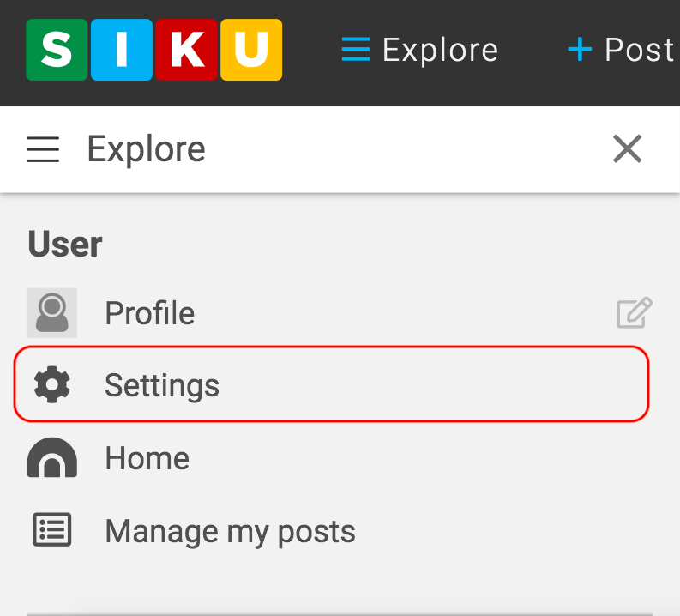The height and width of the screenshot is (616, 680).
Task: Click the Explore panel title
Action: tap(146, 150)
